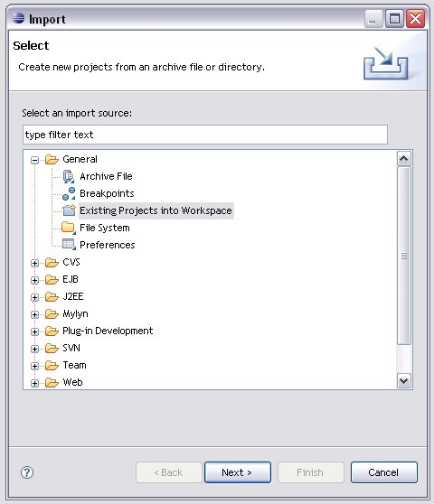
Task: Select Existing Projects into Workspace entry
Action: [x=156, y=210]
